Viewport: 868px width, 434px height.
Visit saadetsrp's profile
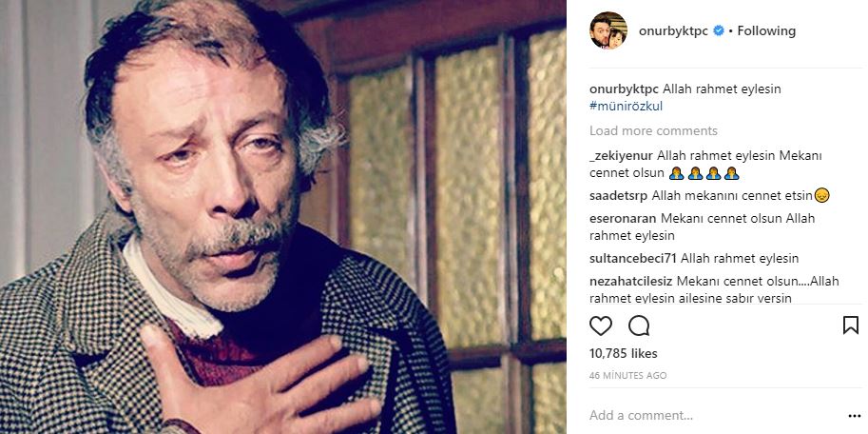pos(618,195)
